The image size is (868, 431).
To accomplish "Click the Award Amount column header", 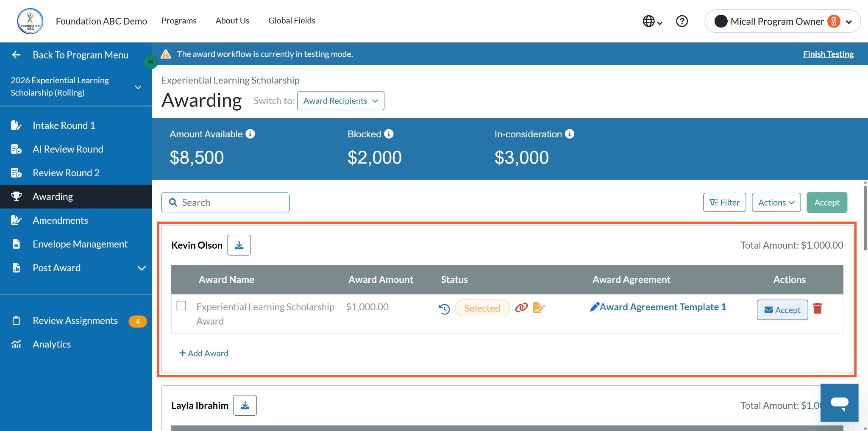I will point(381,280).
